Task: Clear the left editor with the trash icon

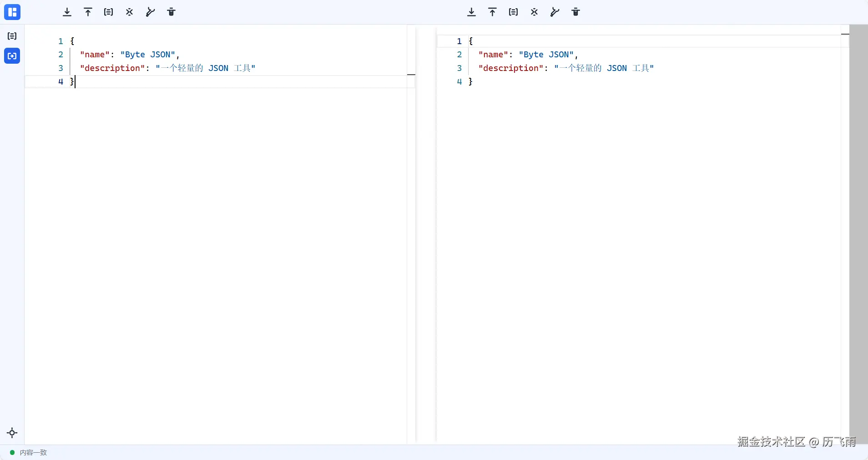Action: (x=172, y=12)
